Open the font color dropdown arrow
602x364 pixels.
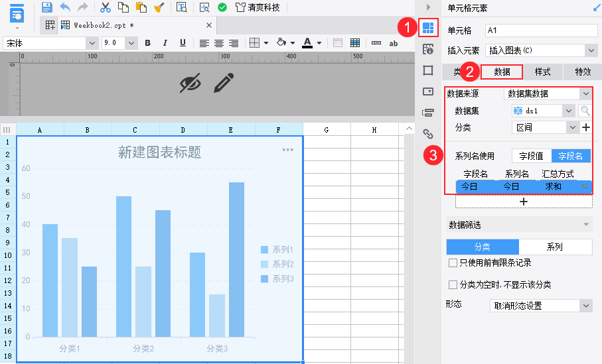point(319,43)
